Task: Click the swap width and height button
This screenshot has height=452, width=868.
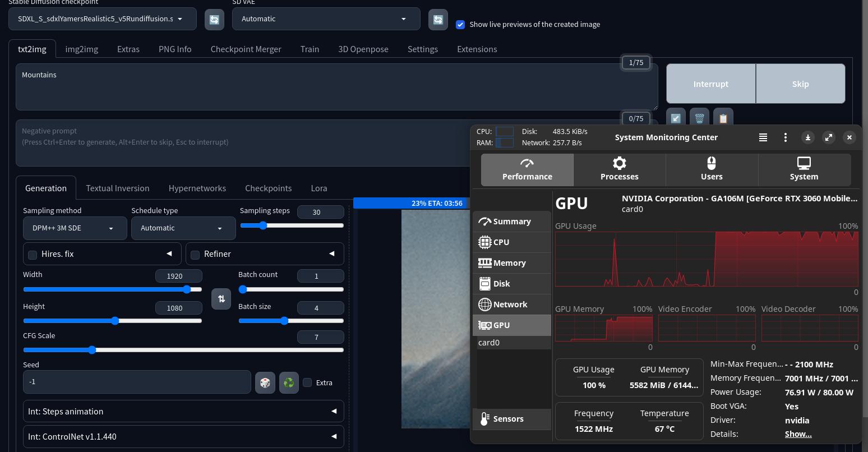Action: pyautogui.click(x=221, y=299)
